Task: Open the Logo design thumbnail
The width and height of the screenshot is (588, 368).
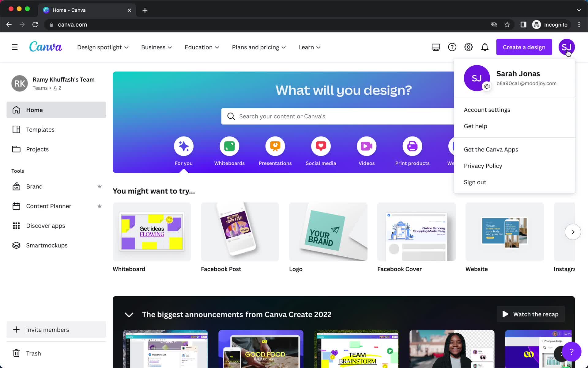Action: point(328,232)
